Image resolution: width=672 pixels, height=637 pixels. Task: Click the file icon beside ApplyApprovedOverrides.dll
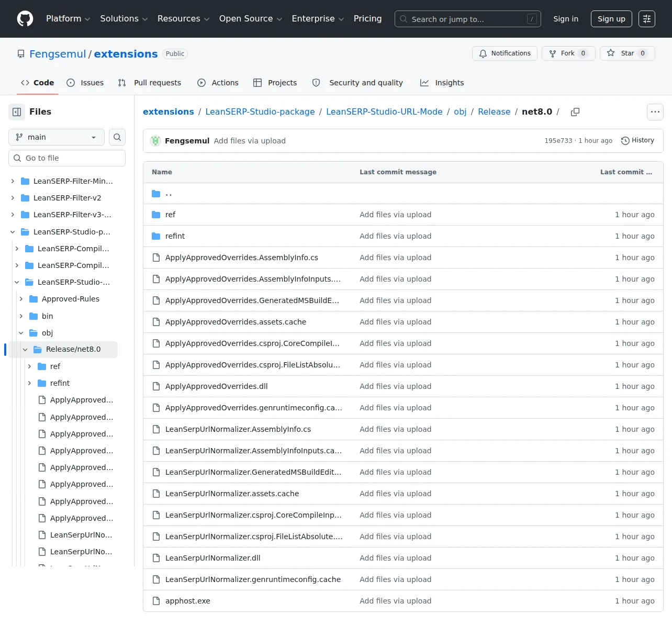tap(156, 386)
